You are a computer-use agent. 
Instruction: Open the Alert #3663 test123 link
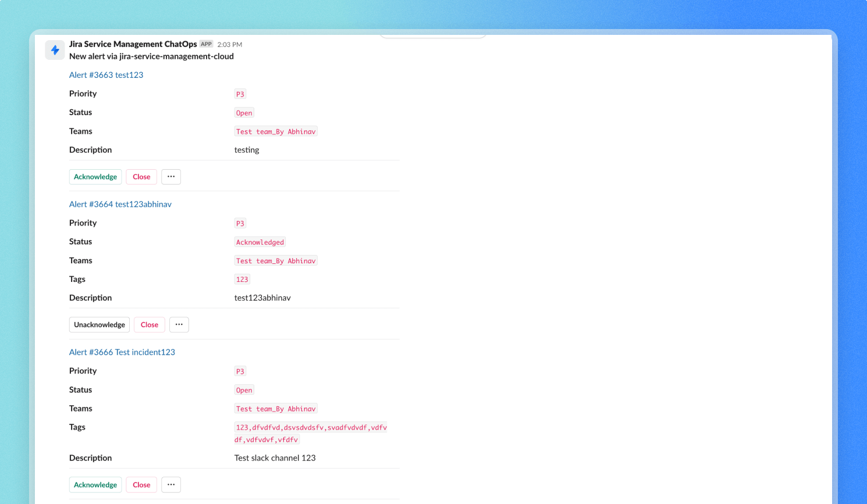106,74
